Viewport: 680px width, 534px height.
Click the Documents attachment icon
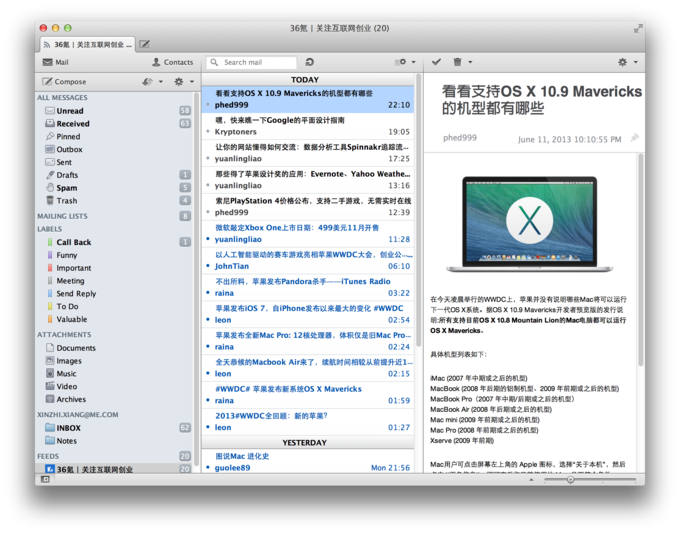pos(50,347)
